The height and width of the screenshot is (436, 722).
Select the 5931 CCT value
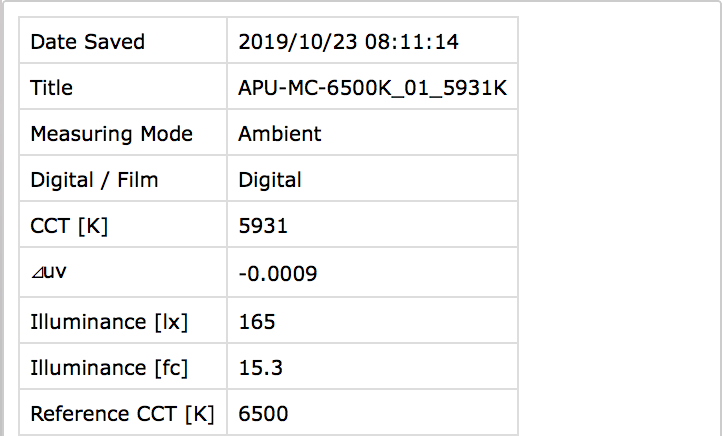pos(263,226)
